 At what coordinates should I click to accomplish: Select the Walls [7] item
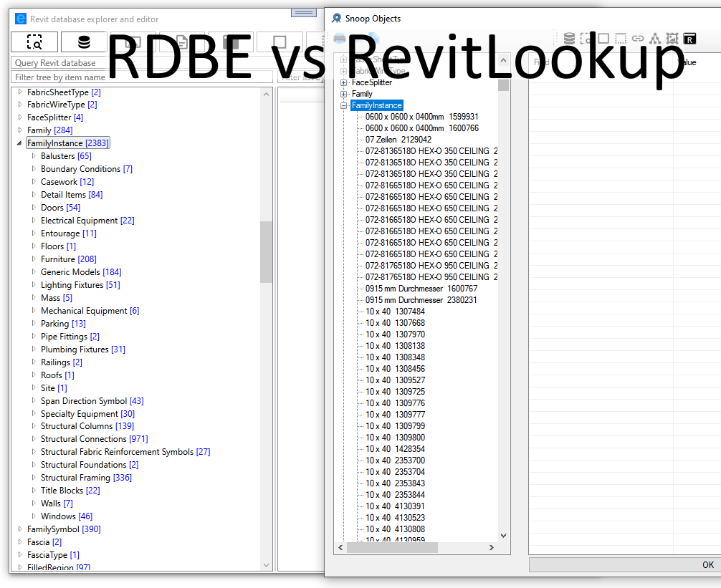[x=57, y=503]
